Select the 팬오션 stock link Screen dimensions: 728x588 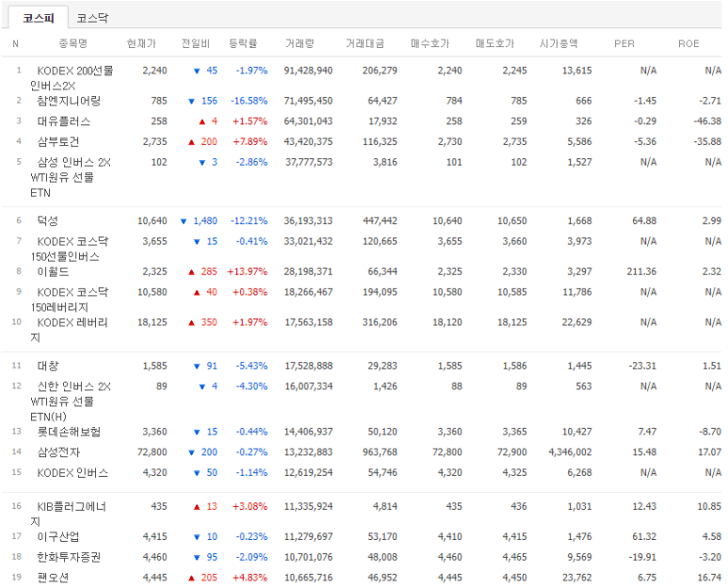tap(52, 577)
